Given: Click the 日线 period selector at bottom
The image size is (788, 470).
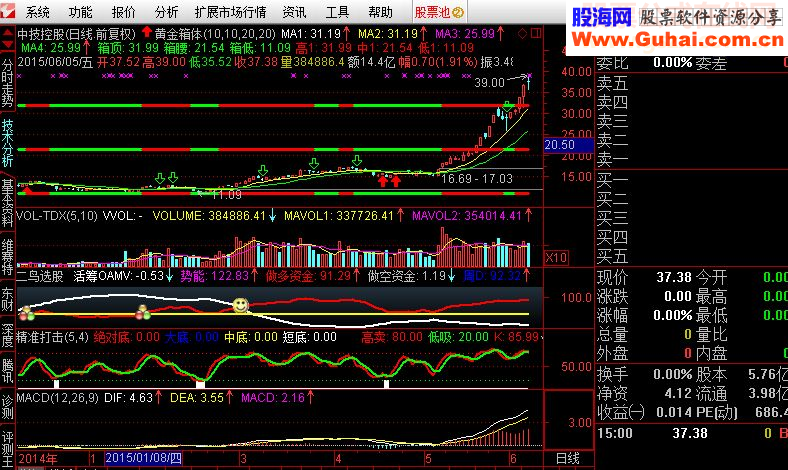Looking at the screenshot, I should [x=568, y=459].
